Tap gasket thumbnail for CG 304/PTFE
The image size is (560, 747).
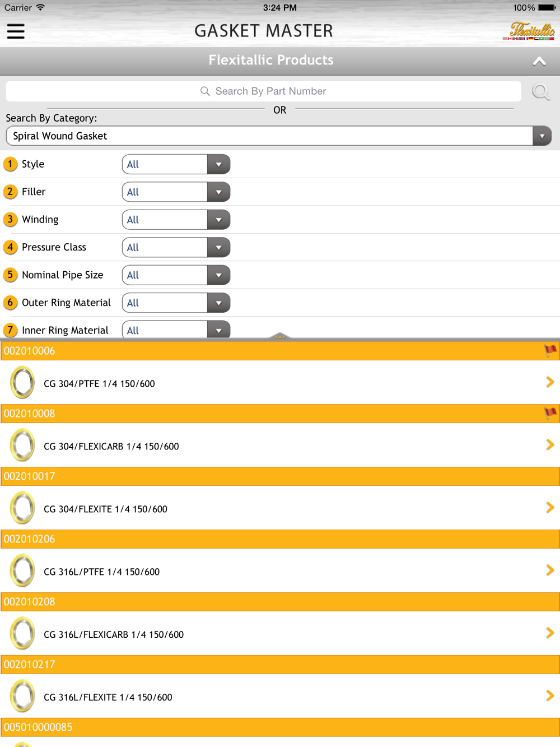(x=22, y=383)
